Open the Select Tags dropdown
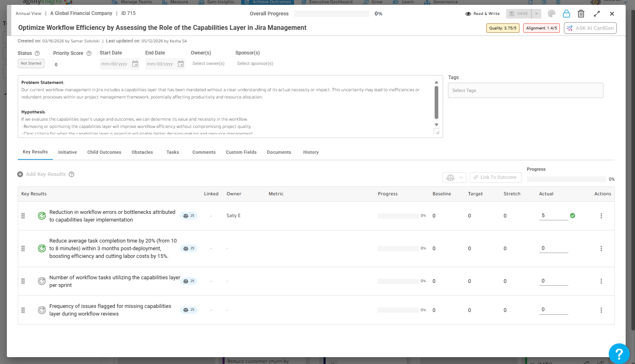Viewport: 635px width, 364px height. pyautogui.click(x=526, y=90)
